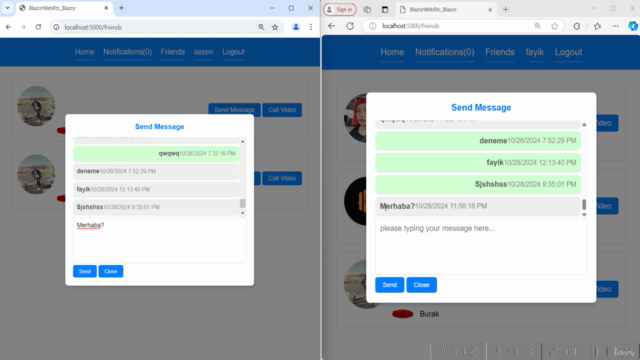Click the right Edge address bar URL
Screen dimensions: 640x360
[x=411, y=26]
